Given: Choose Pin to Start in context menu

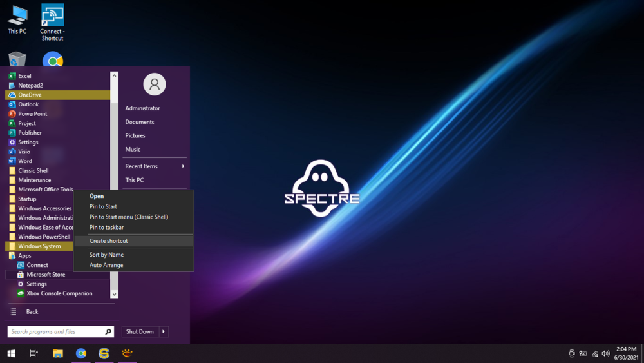Looking at the screenshot, I should 133,206.
